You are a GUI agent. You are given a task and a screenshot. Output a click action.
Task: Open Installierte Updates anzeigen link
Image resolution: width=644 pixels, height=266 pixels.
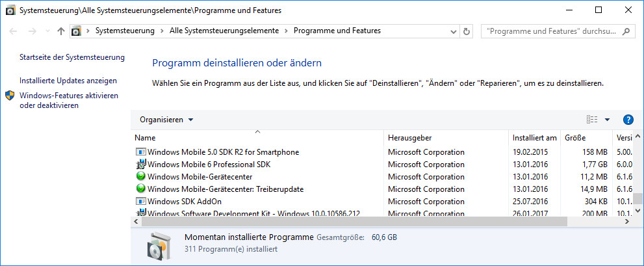pos(68,81)
